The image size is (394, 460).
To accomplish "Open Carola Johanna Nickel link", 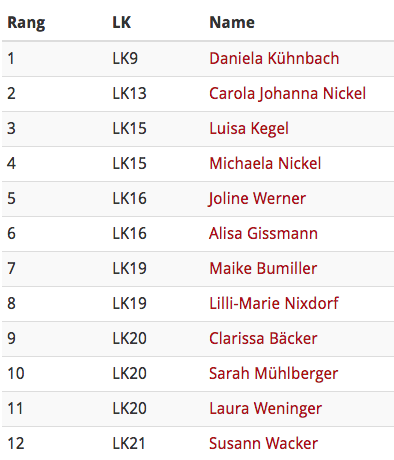I will pyautogui.click(x=287, y=93).
